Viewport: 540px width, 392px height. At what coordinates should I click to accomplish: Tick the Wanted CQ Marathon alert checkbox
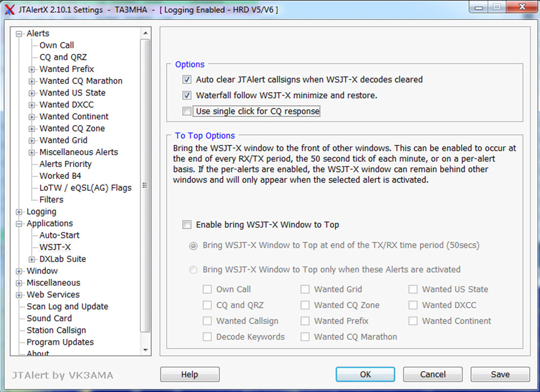tap(305, 337)
